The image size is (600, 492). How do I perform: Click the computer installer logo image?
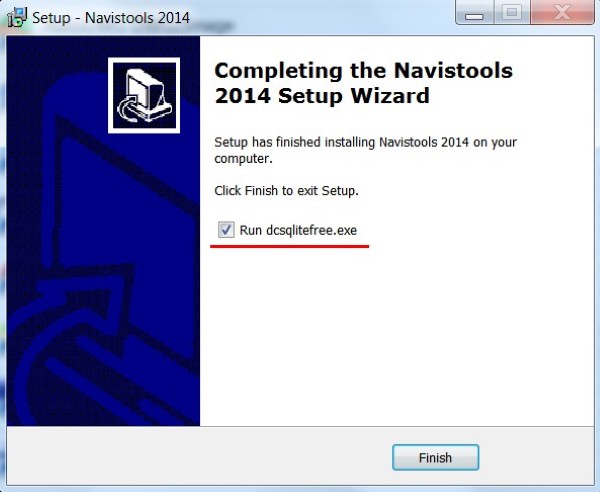(144, 95)
